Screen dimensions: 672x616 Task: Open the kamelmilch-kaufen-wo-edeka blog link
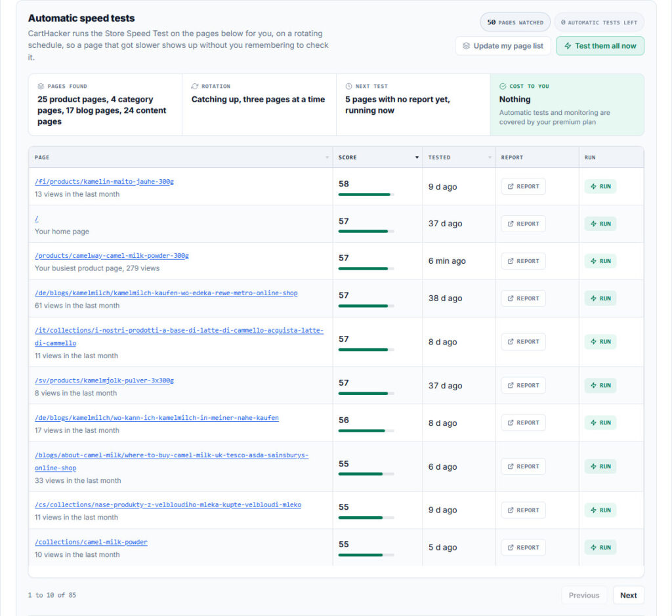coord(166,293)
